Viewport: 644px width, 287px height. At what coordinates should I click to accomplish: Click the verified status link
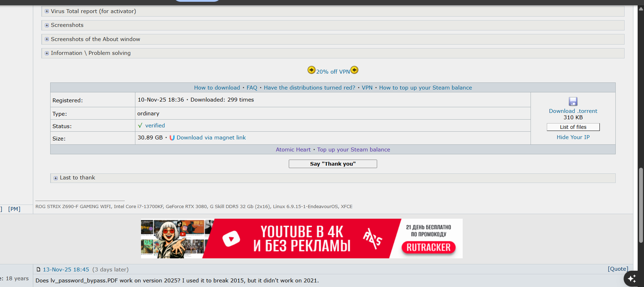click(x=155, y=126)
